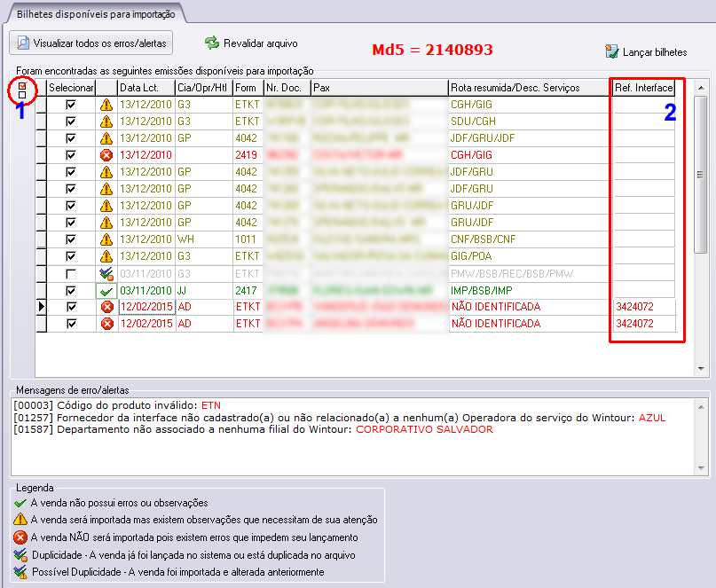Select the JJ company cell

coord(204,291)
